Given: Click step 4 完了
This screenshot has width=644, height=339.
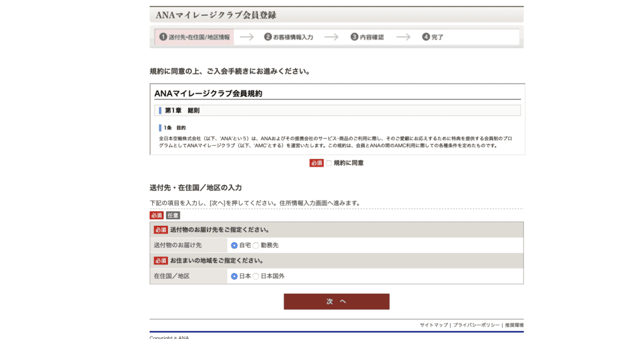Looking at the screenshot, I should (x=433, y=37).
